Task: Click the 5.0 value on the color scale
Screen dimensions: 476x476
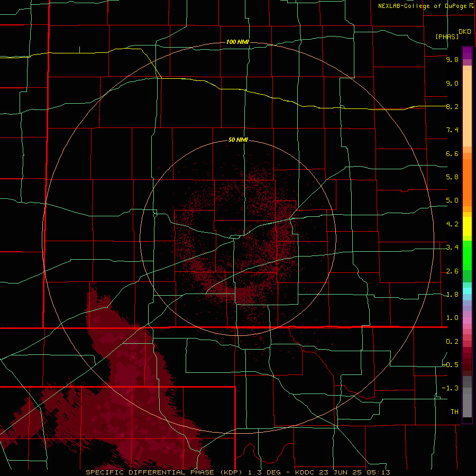Action: (x=452, y=200)
